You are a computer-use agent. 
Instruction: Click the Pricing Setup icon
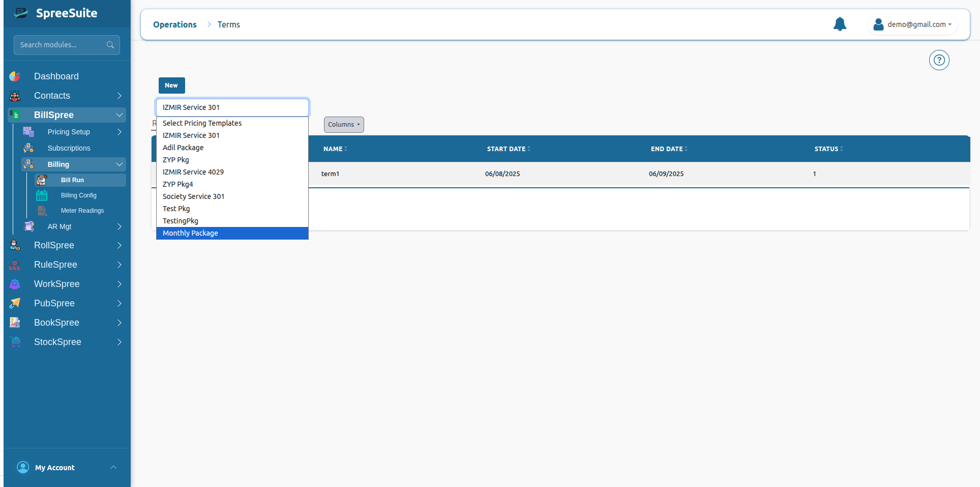point(28,132)
